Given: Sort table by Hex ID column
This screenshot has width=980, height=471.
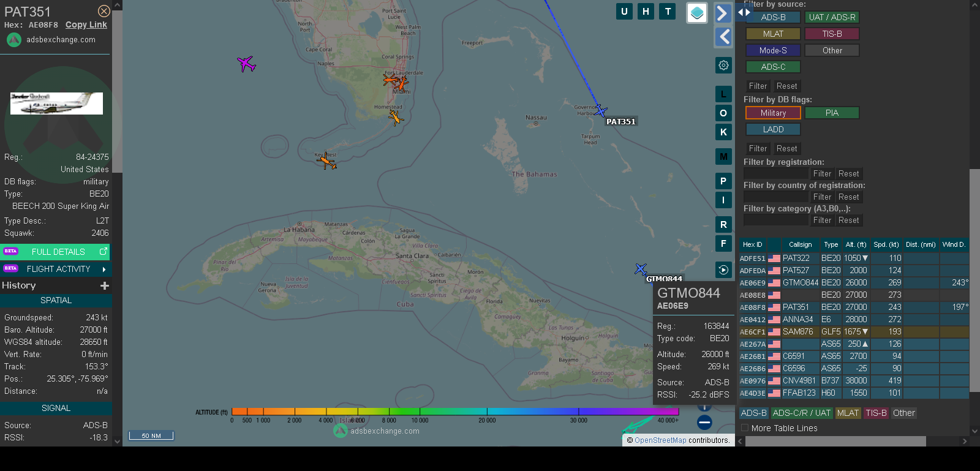Looking at the screenshot, I should tap(753, 244).
